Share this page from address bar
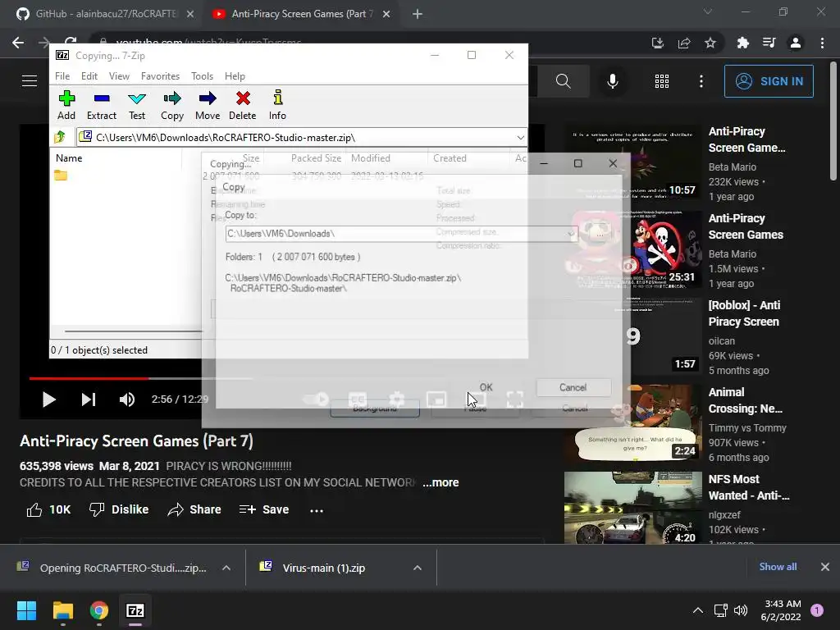Screen dimensions: 840x630 click(684, 43)
